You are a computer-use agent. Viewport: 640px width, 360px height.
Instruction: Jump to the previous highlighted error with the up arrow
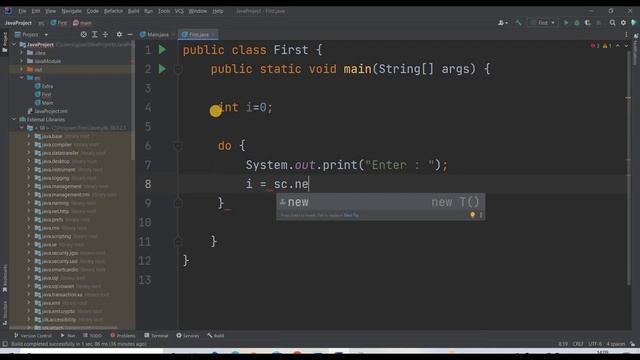click(x=618, y=46)
